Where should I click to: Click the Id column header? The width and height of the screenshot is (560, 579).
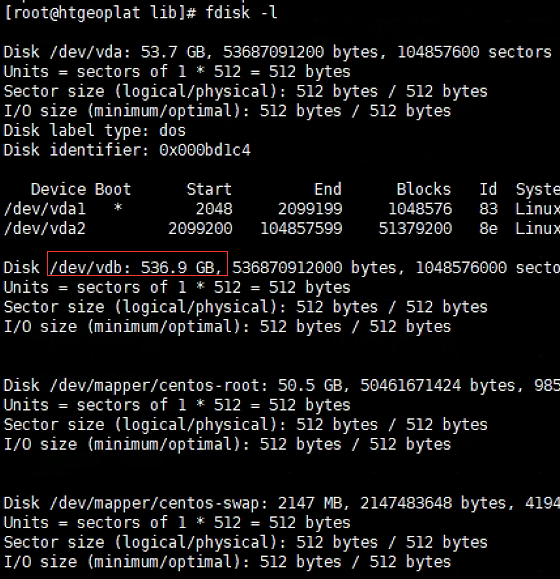tap(488, 189)
